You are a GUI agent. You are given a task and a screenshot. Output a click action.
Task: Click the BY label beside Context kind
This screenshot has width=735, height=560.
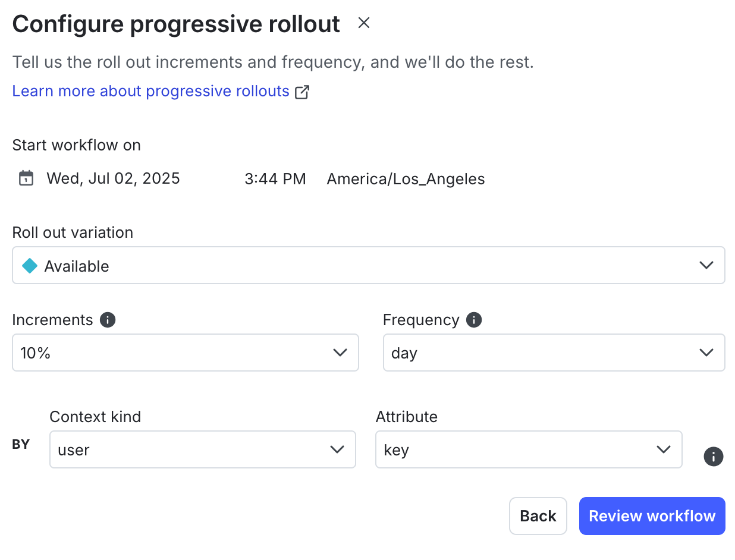(x=21, y=444)
